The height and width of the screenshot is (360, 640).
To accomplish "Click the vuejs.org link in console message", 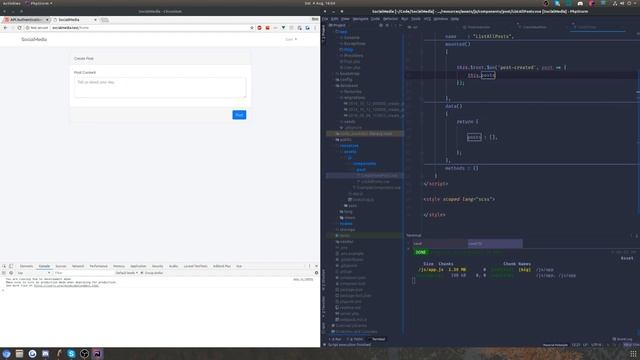I will [66, 286].
